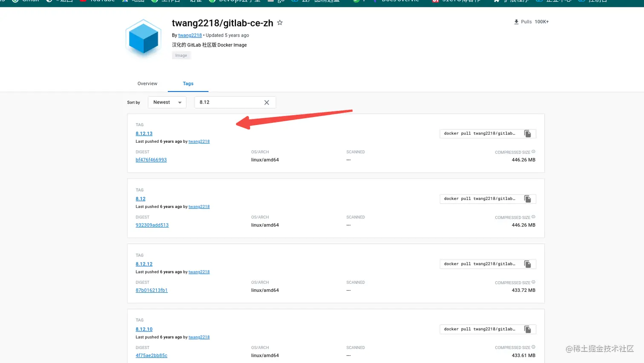Click compressed size info icon for tag 8.12.10

[x=533, y=347]
